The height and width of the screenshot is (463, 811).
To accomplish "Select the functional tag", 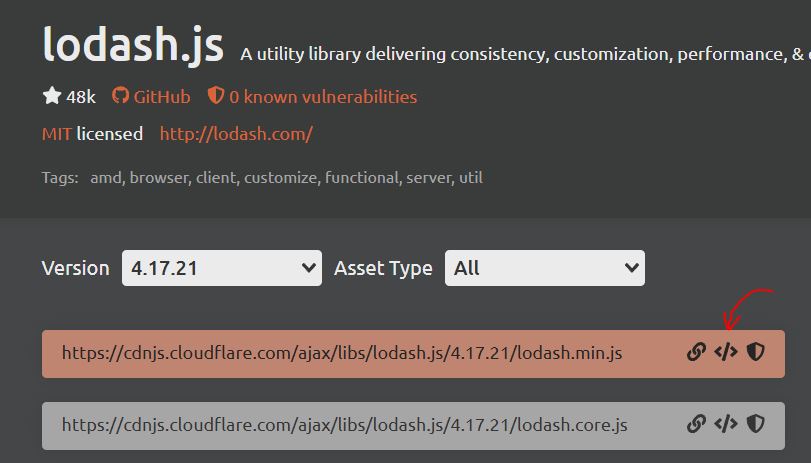I will 363,177.
